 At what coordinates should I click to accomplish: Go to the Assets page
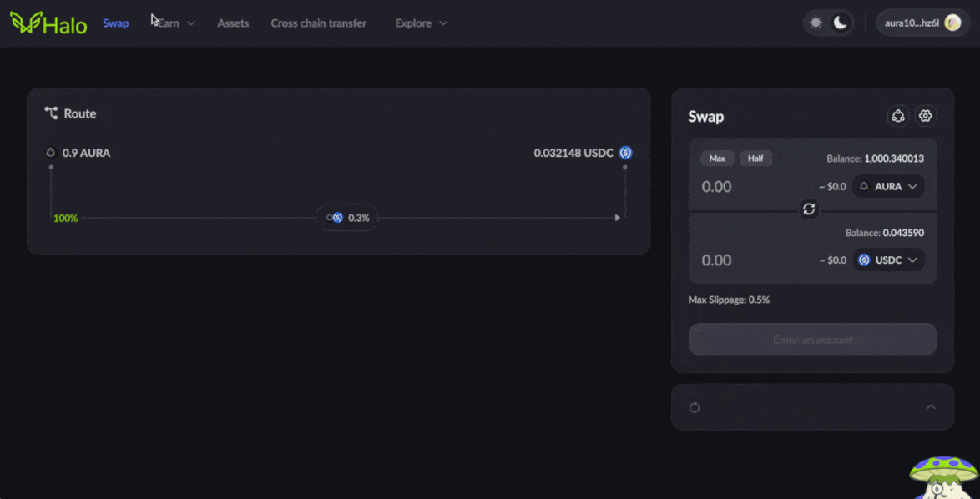pyautogui.click(x=233, y=23)
